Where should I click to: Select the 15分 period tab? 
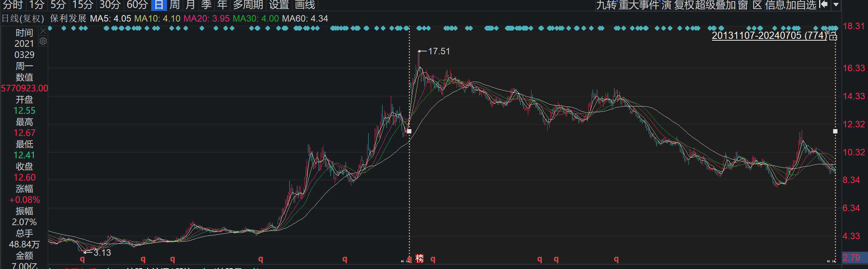coord(83,5)
